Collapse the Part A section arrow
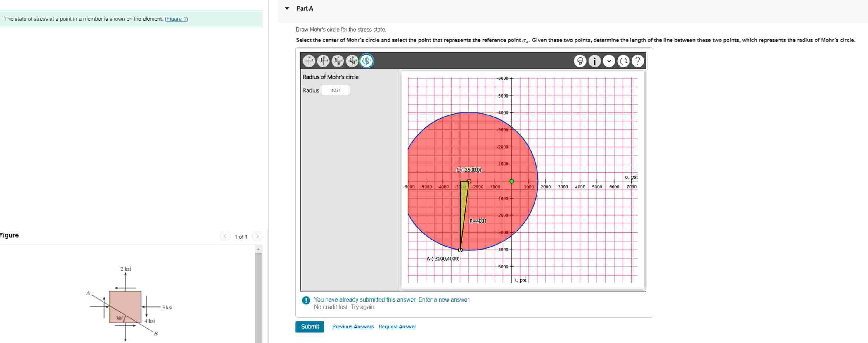The width and height of the screenshot is (868, 343). pos(287,8)
